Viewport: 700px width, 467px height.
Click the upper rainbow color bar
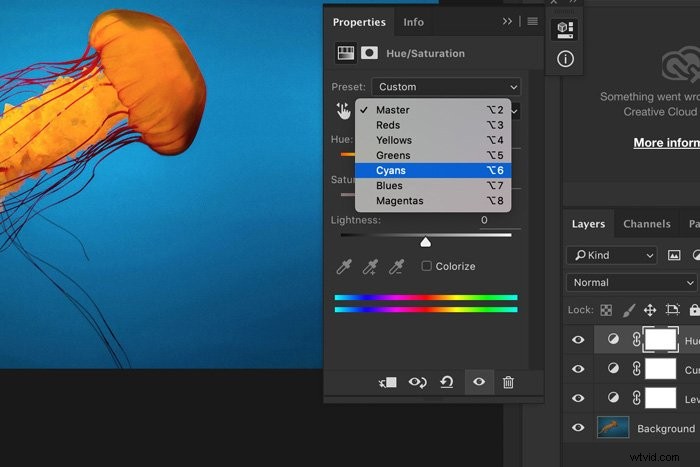click(x=426, y=297)
